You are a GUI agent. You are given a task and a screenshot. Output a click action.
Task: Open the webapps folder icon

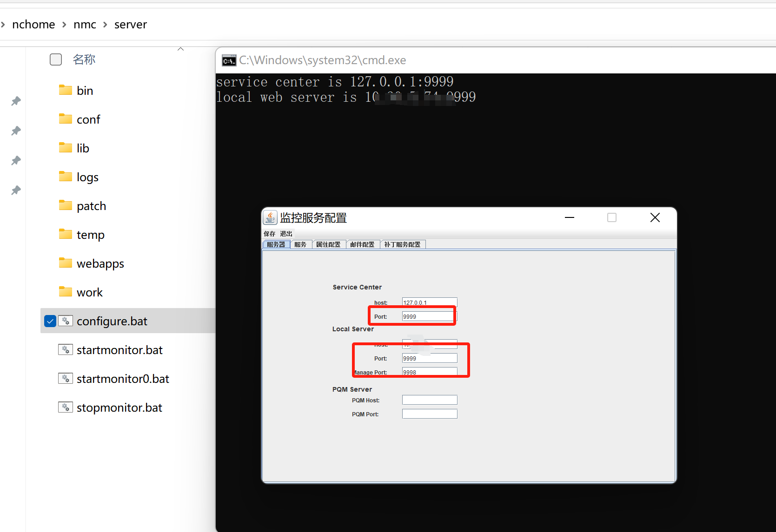[x=66, y=263]
